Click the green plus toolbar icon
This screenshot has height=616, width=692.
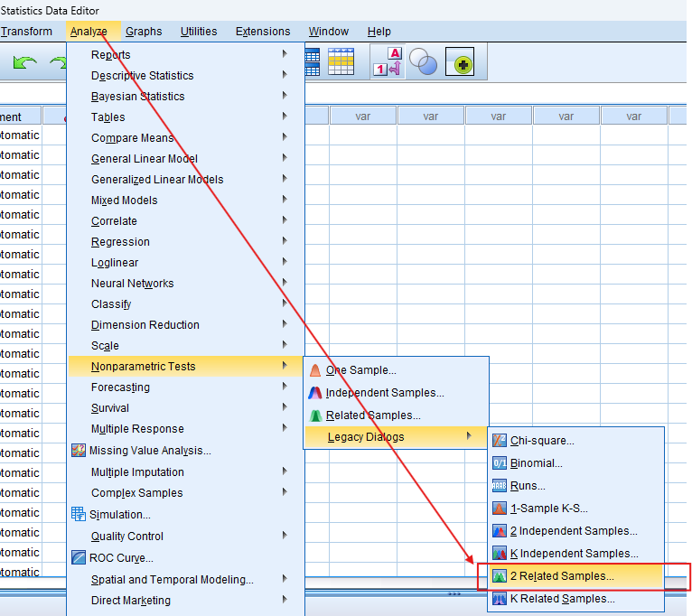click(461, 63)
